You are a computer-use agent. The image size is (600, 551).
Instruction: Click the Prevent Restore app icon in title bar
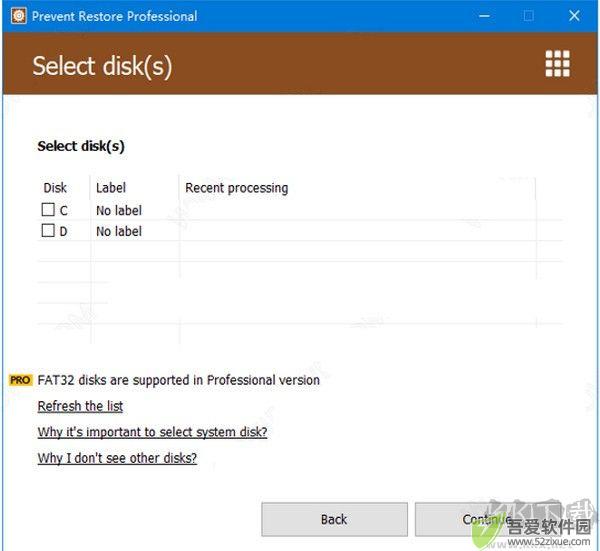(18, 16)
